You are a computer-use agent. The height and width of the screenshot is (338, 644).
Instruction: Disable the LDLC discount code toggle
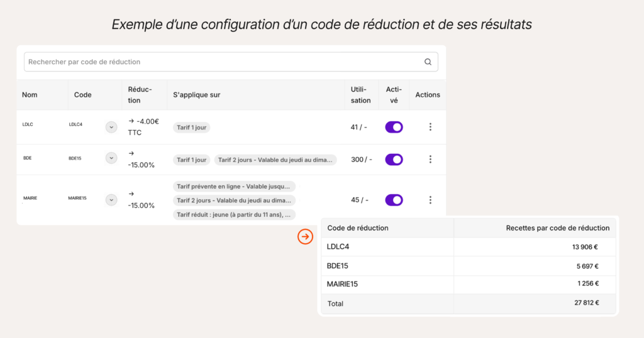tap(394, 127)
